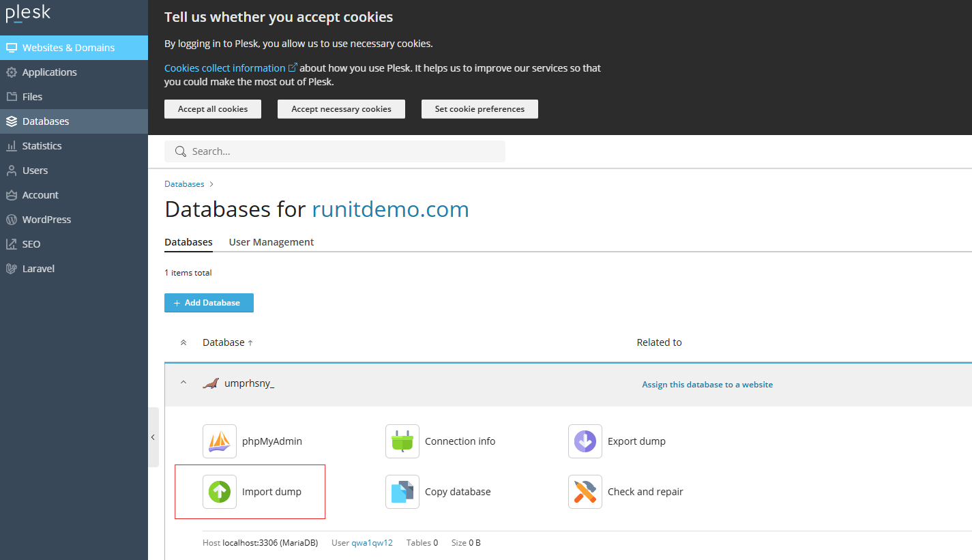Click the Add Database button
The height and width of the screenshot is (560, 972).
pos(209,303)
